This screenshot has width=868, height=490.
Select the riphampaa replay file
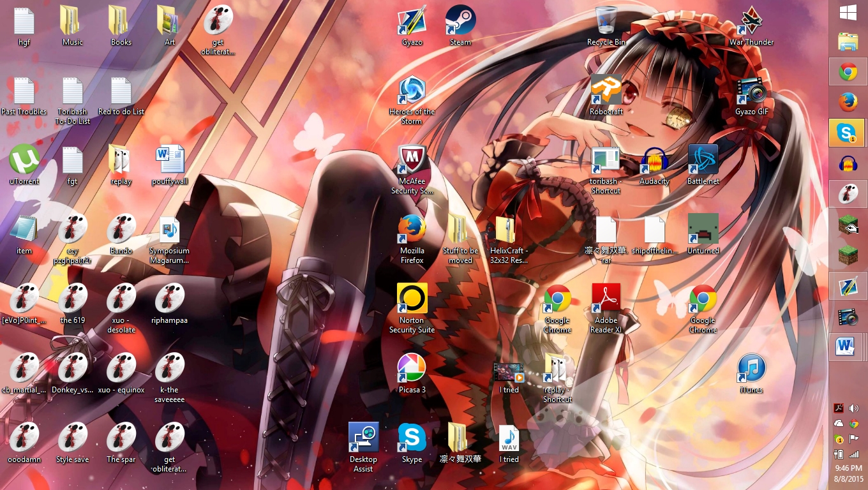click(170, 304)
